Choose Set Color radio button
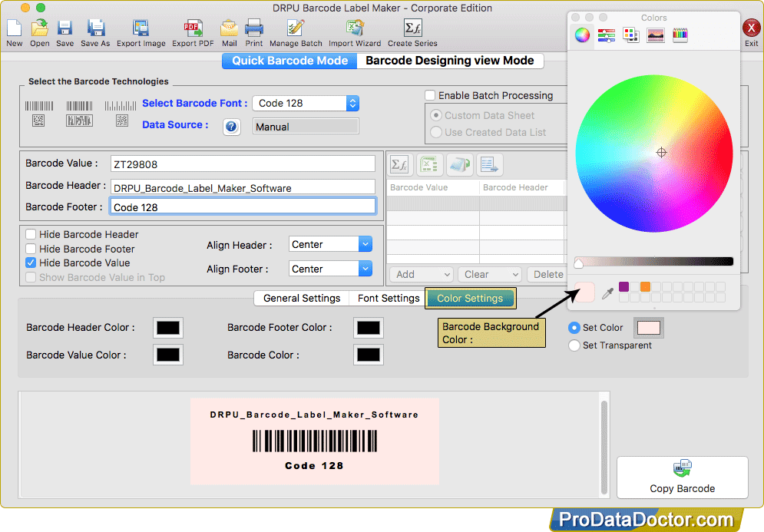 tap(574, 328)
